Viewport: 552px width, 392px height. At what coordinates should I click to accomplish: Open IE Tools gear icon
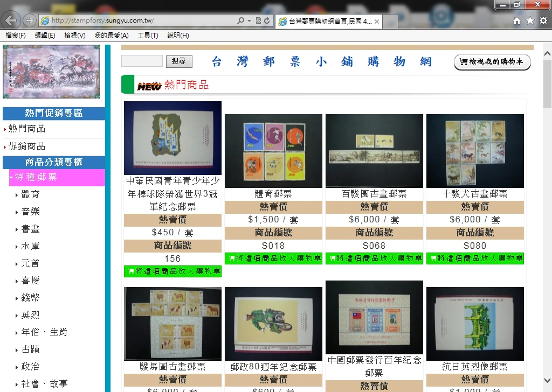543,21
